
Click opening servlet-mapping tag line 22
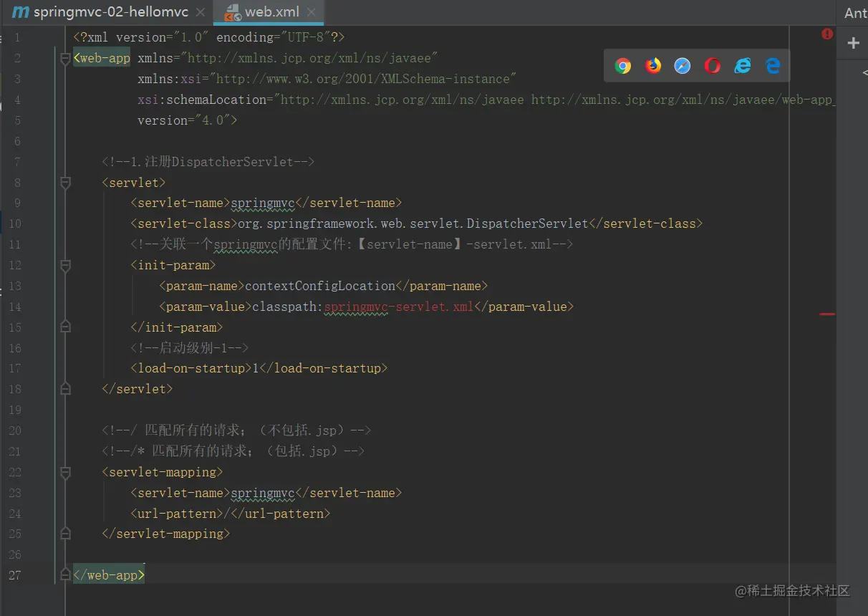coord(163,472)
